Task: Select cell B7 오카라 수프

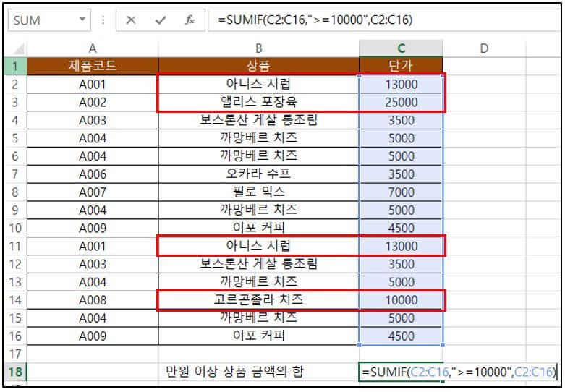Action: (x=259, y=174)
